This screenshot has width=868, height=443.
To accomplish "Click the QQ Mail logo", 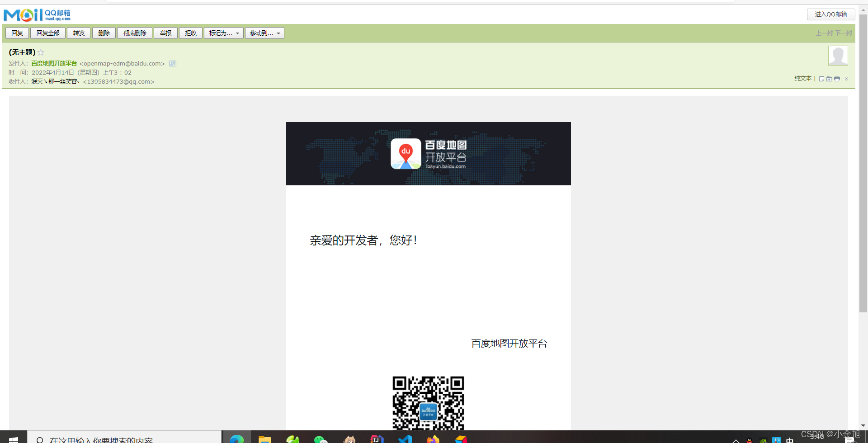I will (x=37, y=15).
